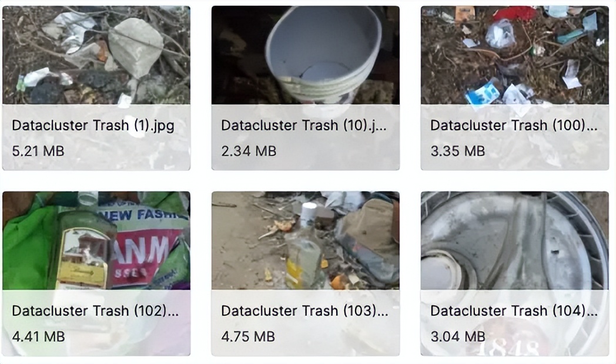The image size is (616, 364).
Task: Click the Datacluster Trash (102) filename text
Action: click(95, 311)
